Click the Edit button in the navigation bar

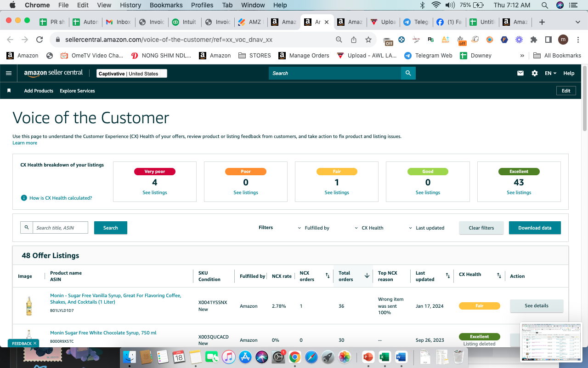566,91
